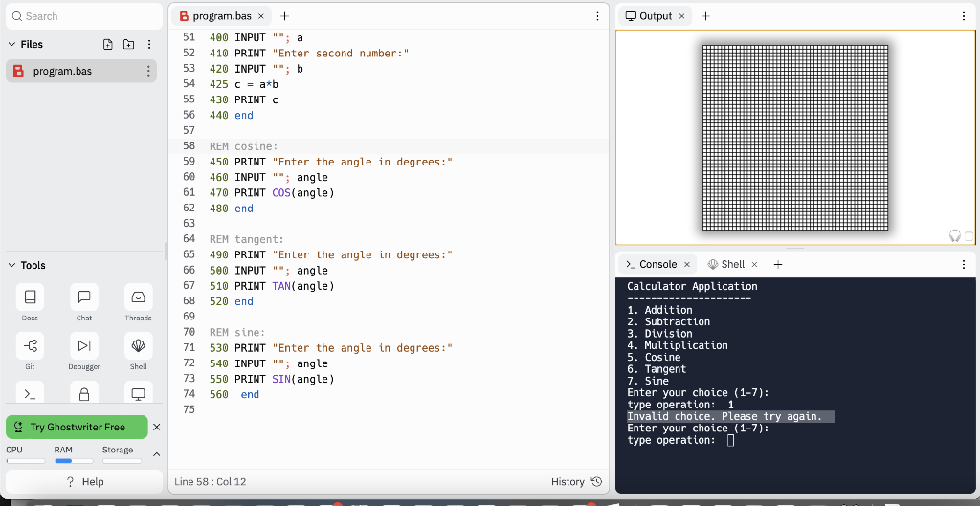Create a new folder in Files
Screen dimensions: 980x506
coord(128,44)
